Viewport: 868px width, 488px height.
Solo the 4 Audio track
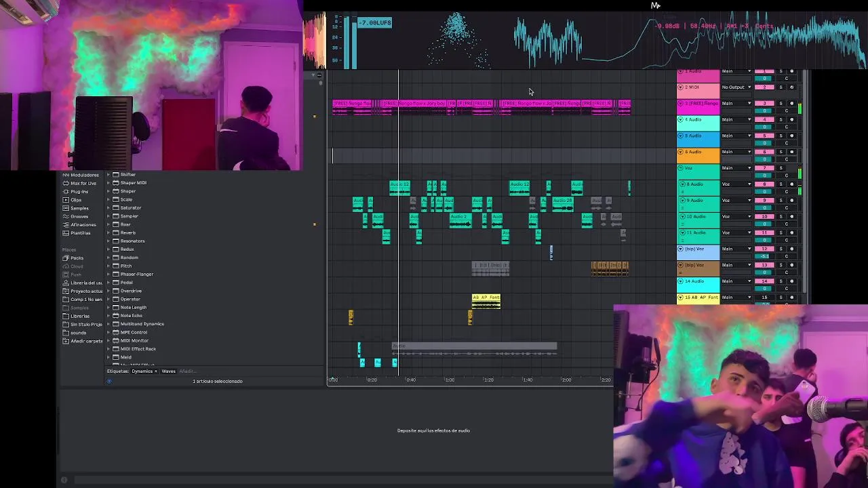coord(781,119)
